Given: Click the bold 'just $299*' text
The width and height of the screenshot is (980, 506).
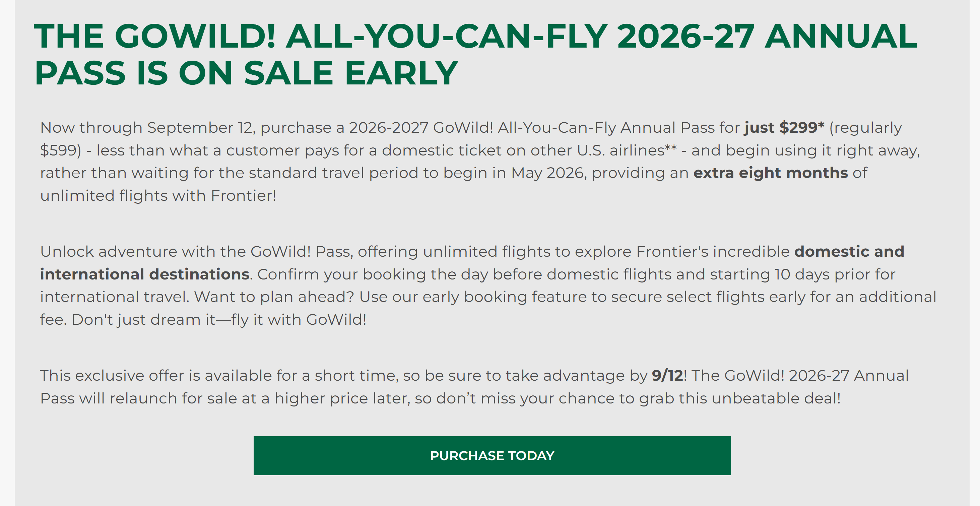Looking at the screenshot, I should pyautogui.click(x=784, y=128).
